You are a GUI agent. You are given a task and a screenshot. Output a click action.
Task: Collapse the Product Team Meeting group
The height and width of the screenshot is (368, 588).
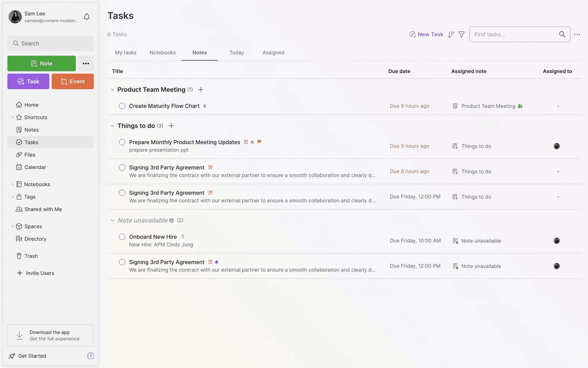[112, 90]
